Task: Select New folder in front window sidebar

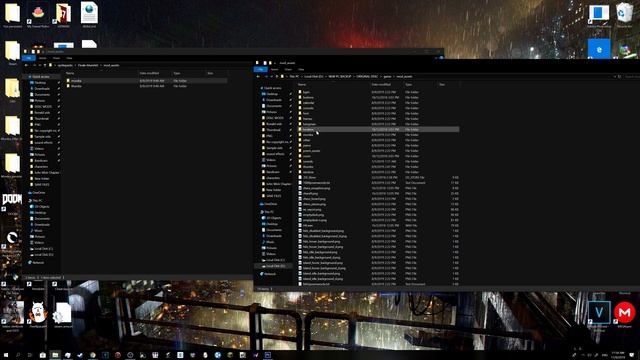Action: pyautogui.click(x=273, y=190)
